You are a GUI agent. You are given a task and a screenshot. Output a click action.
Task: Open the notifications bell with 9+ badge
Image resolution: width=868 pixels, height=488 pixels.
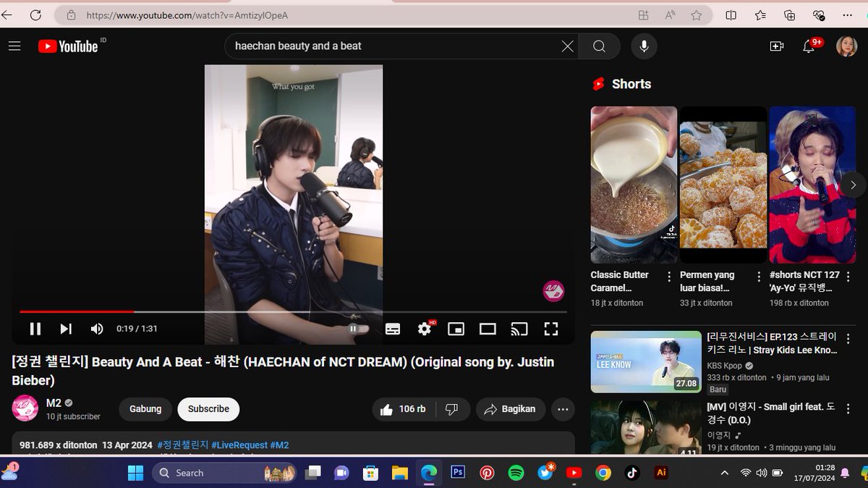[811, 46]
